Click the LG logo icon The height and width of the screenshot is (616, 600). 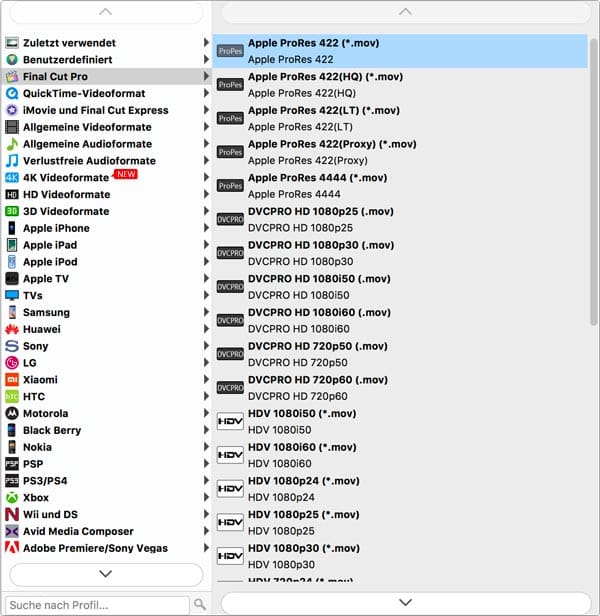coord(12,363)
